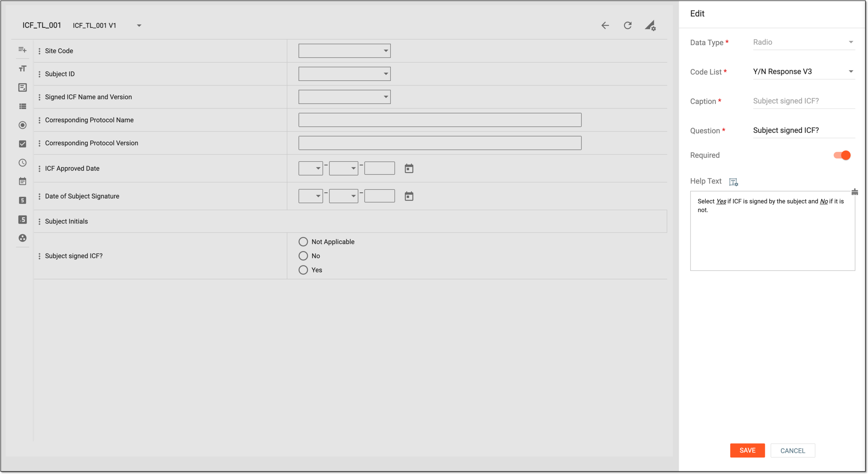
Task: Click the CANCEL button
Action: coord(793,450)
